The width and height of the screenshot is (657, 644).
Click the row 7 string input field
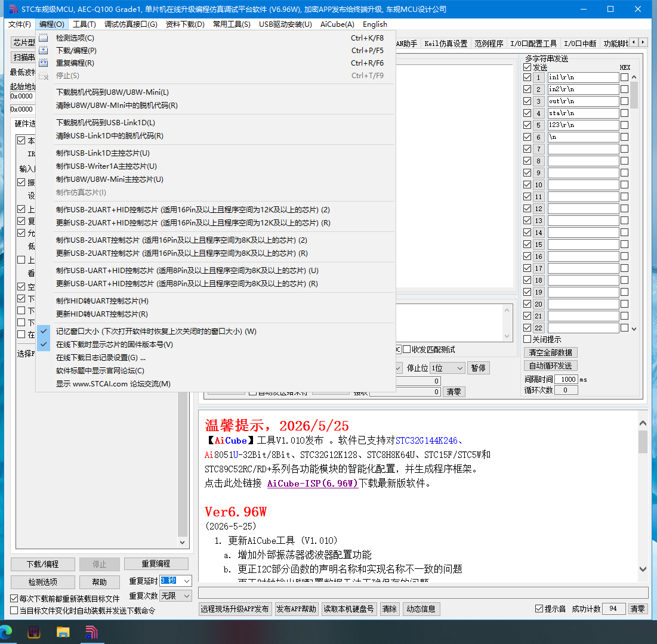click(583, 149)
